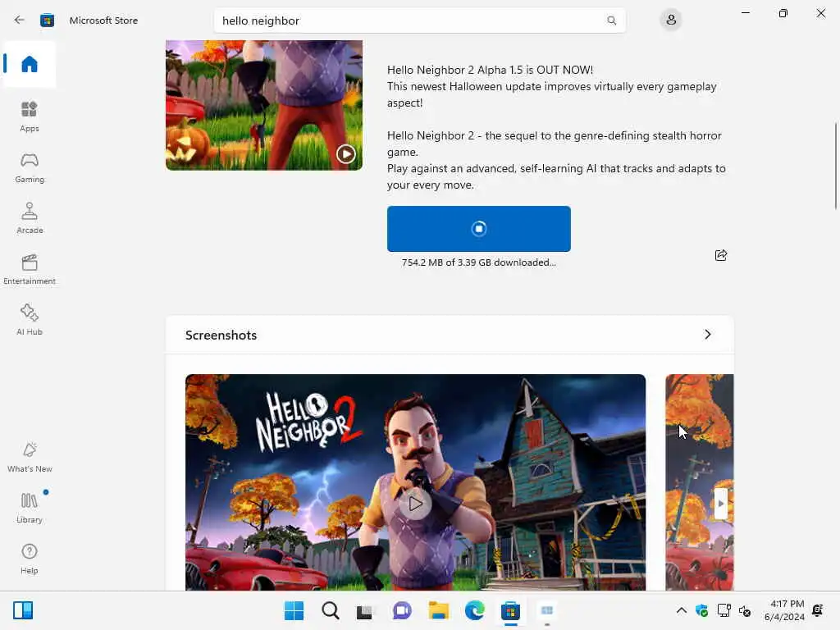Stop the download with the blue button
This screenshot has height=630, width=840.
pos(479,229)
